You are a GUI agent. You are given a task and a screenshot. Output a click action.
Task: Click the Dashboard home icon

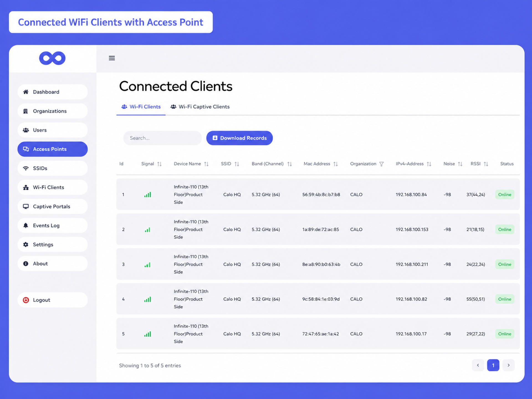pos(26,92)
